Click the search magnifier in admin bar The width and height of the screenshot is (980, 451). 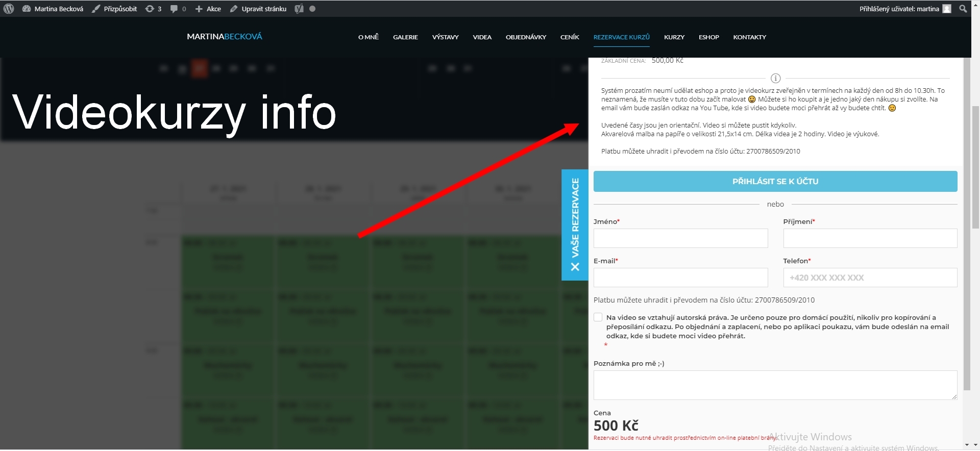(x=963, y=9)
